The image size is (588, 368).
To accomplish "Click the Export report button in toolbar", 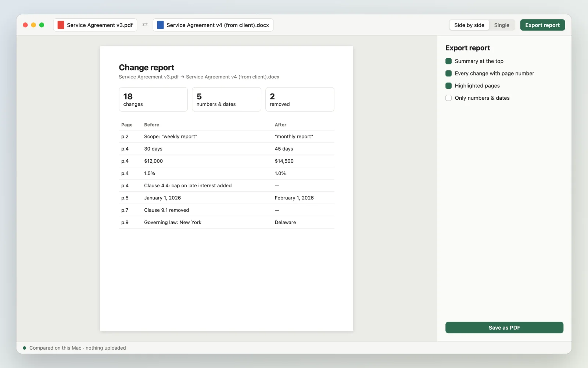I will (542, 25).
